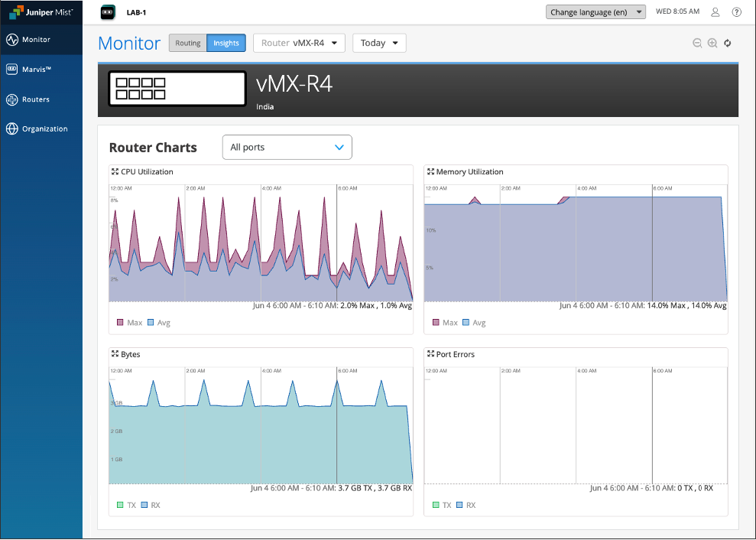Open the Router vMX-R4 selector dropdown
The height and width of the screenshot is (540, 756).
299,43
